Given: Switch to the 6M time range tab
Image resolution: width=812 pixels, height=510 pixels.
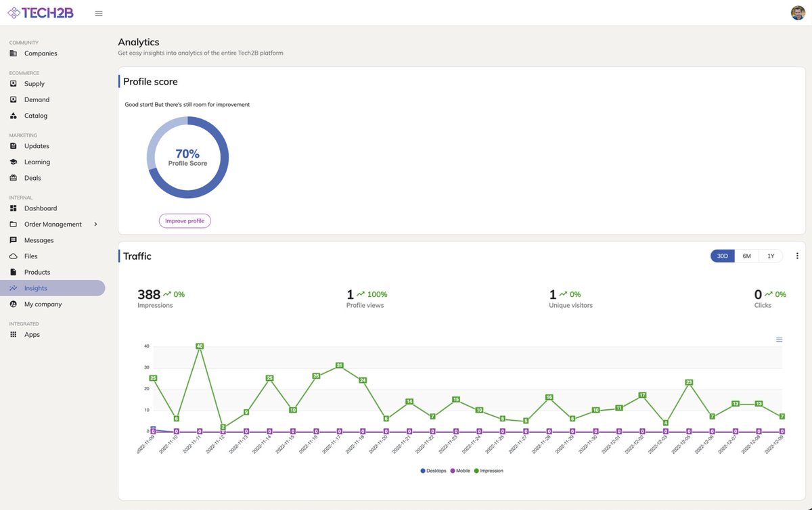Looking at the screenshot, I should [746, 255].
